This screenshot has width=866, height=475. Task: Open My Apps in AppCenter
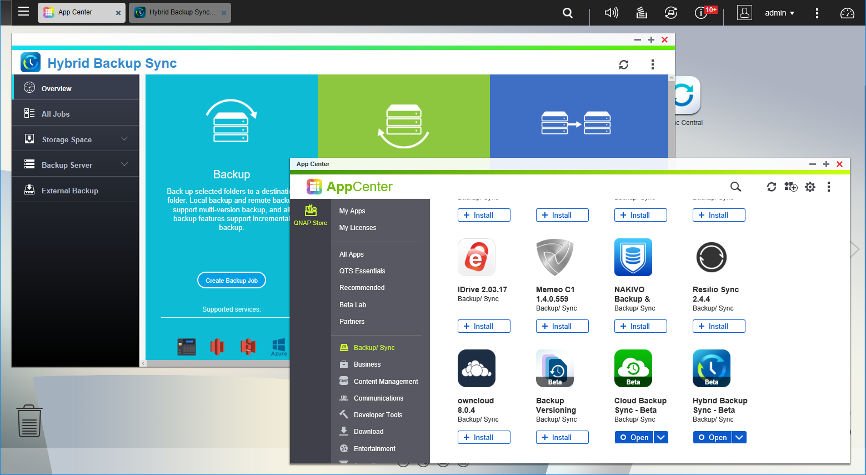coord(352,210)
